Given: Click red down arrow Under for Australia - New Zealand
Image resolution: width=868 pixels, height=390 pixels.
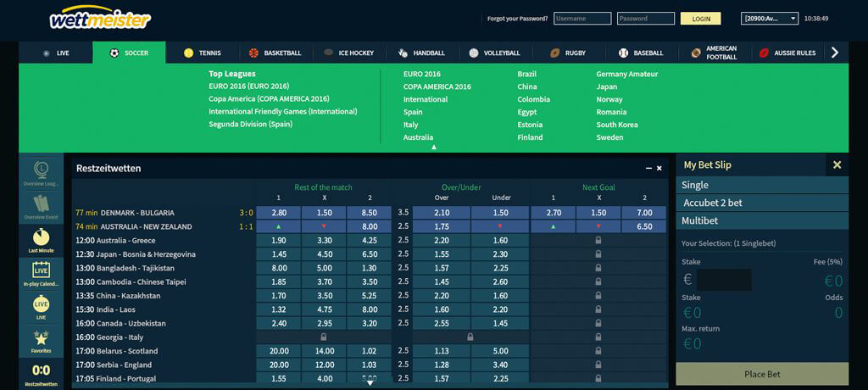Looking at the screenshot, I should [x=500, y=226].
